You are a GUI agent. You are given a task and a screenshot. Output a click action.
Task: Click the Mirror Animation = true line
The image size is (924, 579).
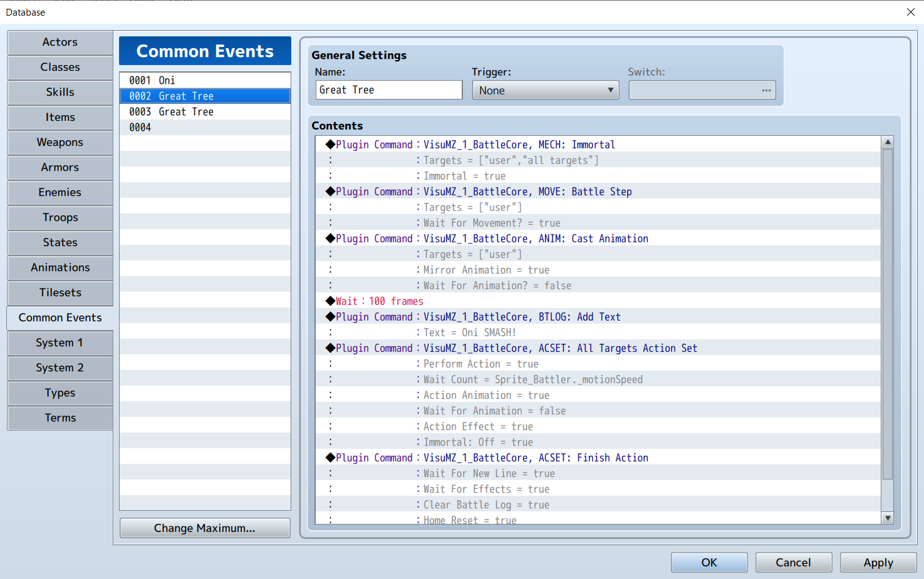(598, 270)
